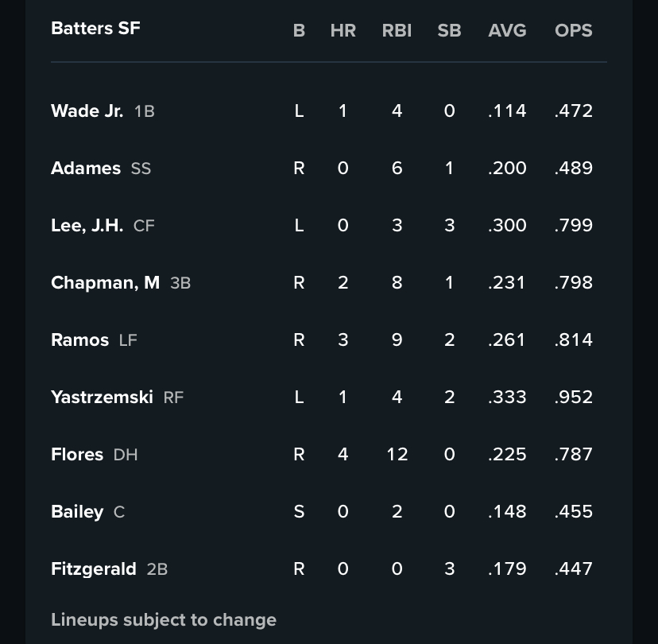Click Wade Jr.'s .114 AVG value

pos(507,111)
